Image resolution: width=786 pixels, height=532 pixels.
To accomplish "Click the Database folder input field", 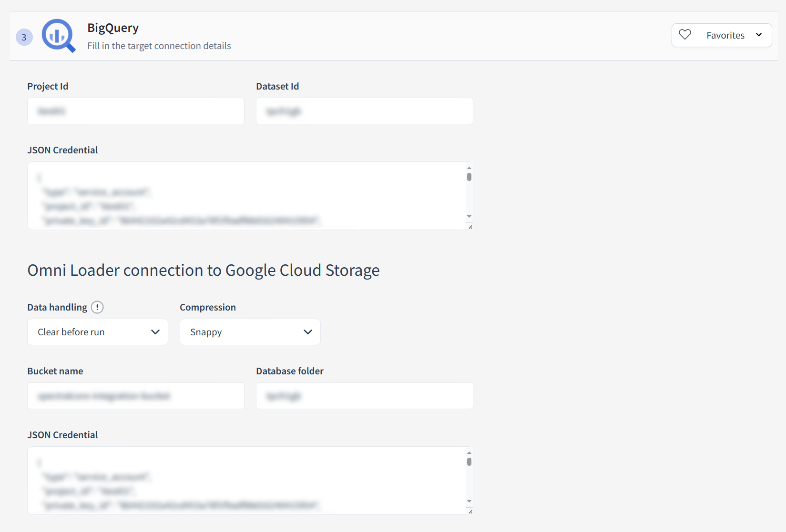I will coord(365,396).
